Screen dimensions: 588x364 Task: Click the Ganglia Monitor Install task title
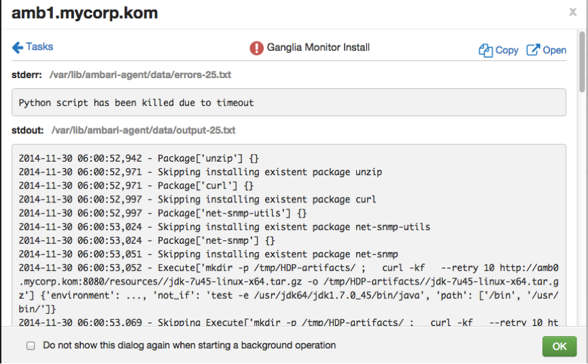318,48
